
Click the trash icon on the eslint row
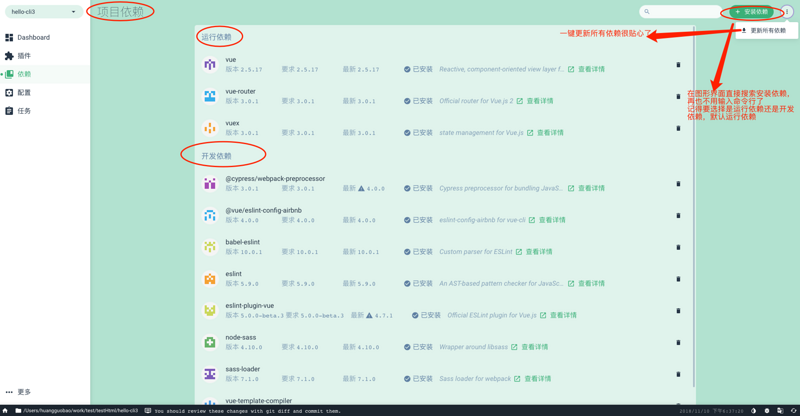click(678, 279)
